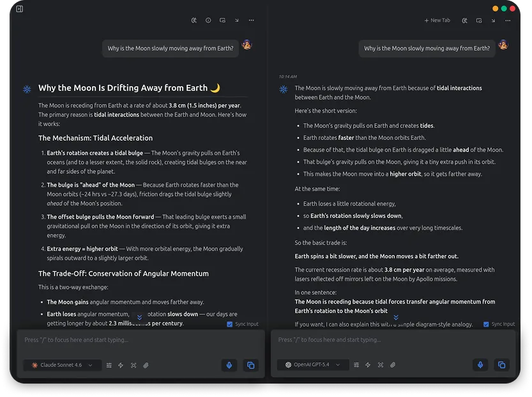Open the settings sliders icon in left input bar
The width and height of the screenshot is (532, 397).
[x=109, y=366]
